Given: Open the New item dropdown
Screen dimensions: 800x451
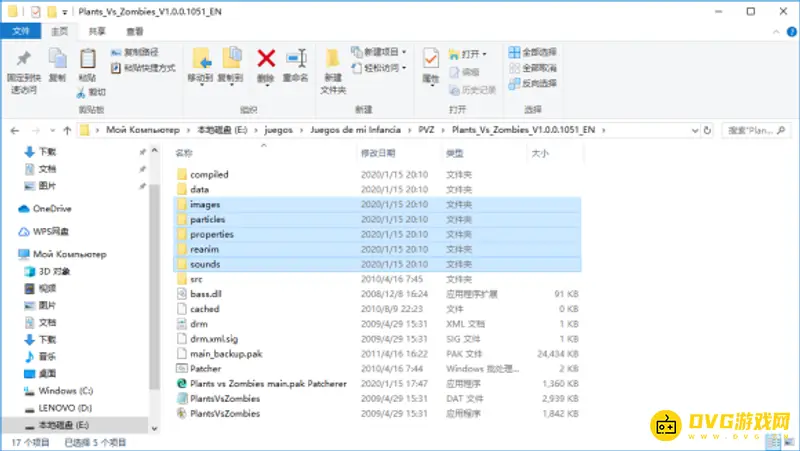Looking at the screenshot, I should (379, 52).
